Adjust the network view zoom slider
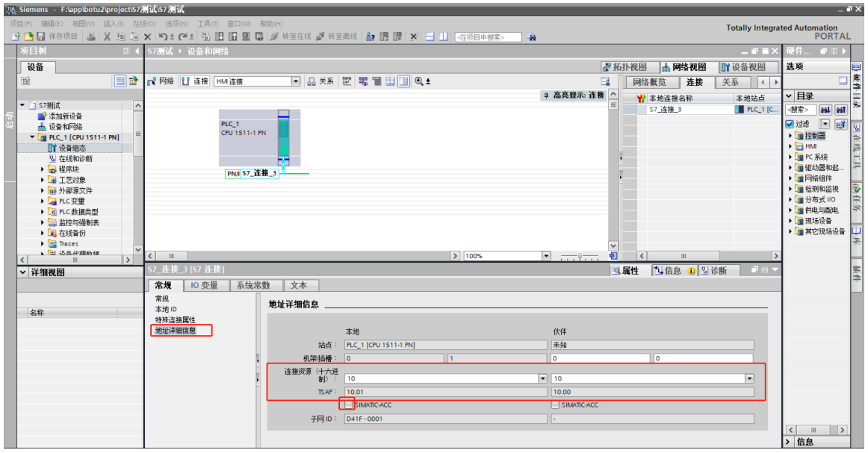This screenshot has height=453, width=868. [x=580, y=256]
